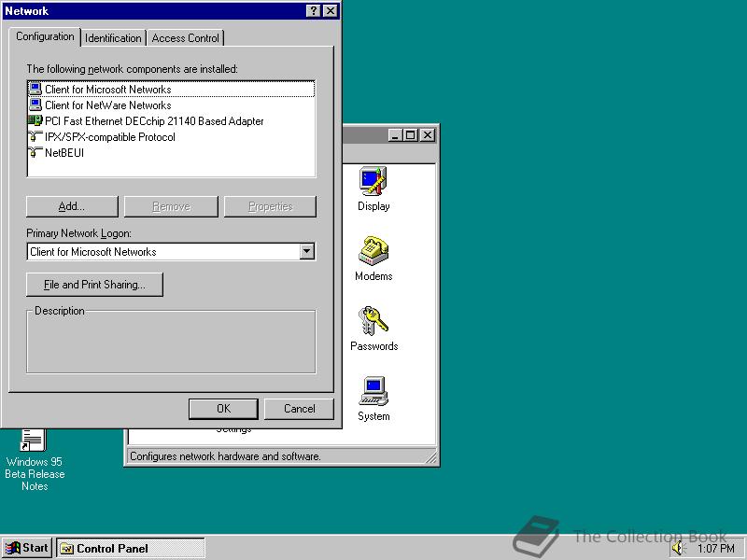Screen dimensions: 747x560
Task: Select "IPX/SPX-compatible Protocol" list entry text
Action: 109,137
